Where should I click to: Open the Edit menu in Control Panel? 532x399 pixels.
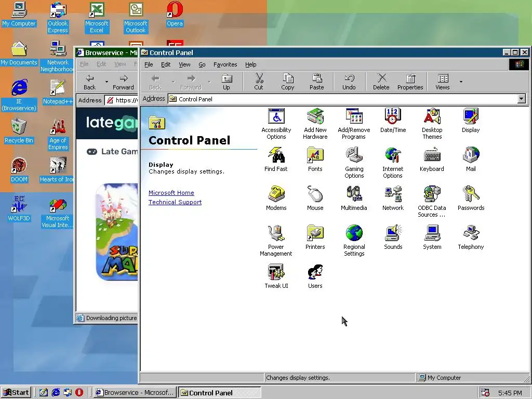(166, 64)
